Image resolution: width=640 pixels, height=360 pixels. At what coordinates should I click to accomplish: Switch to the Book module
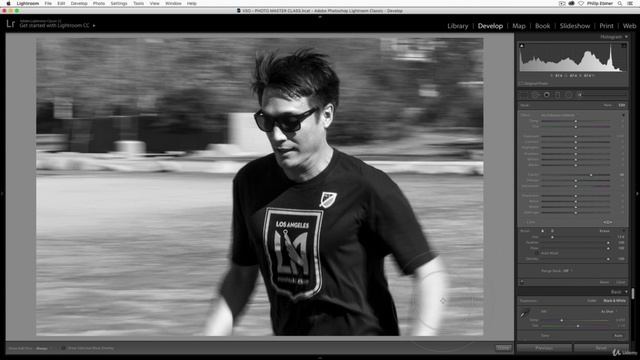(542, 26)
